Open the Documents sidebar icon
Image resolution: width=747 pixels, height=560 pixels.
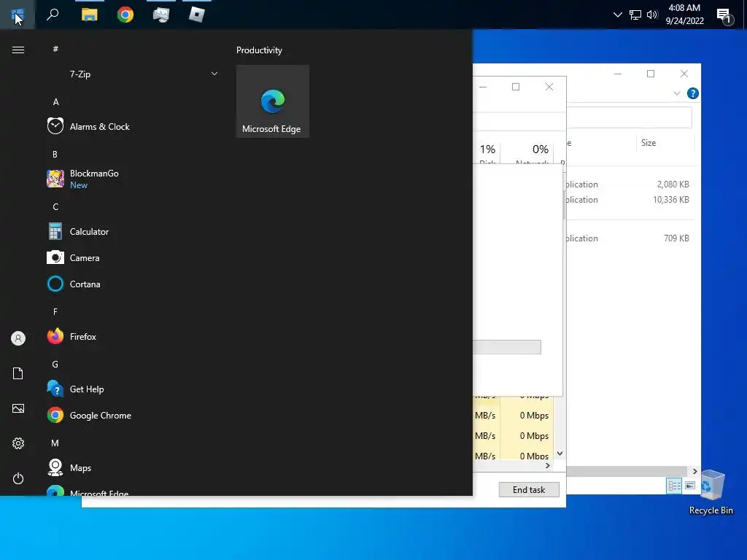(18, 373)
